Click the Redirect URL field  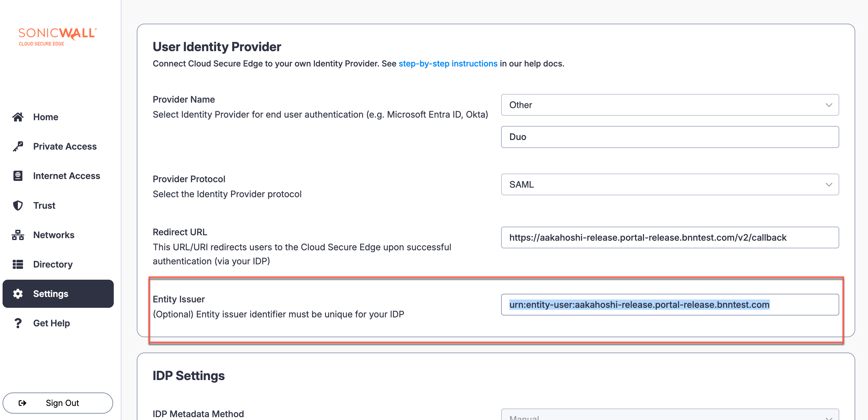[x=670, y=237]
